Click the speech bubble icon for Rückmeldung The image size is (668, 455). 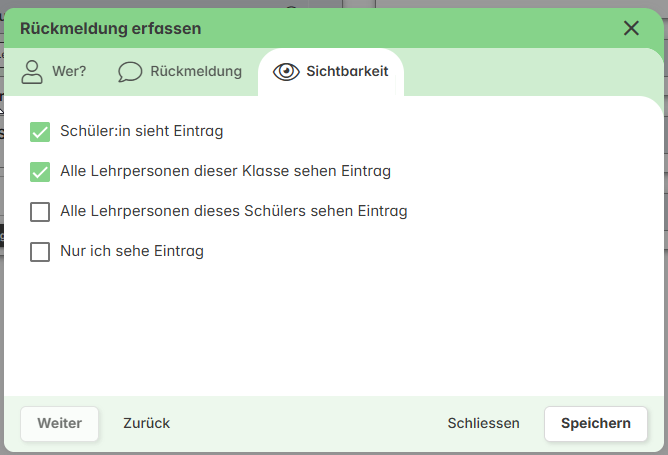130,72
